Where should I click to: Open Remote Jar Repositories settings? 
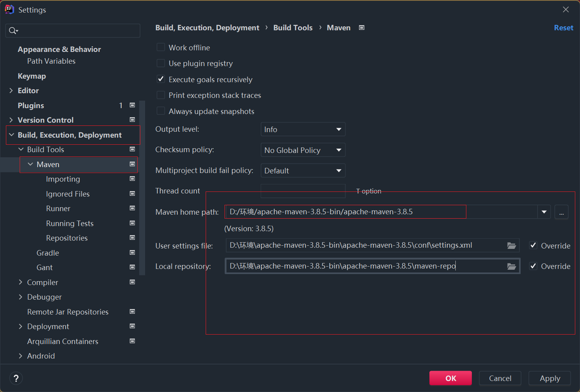pos(68,312)
